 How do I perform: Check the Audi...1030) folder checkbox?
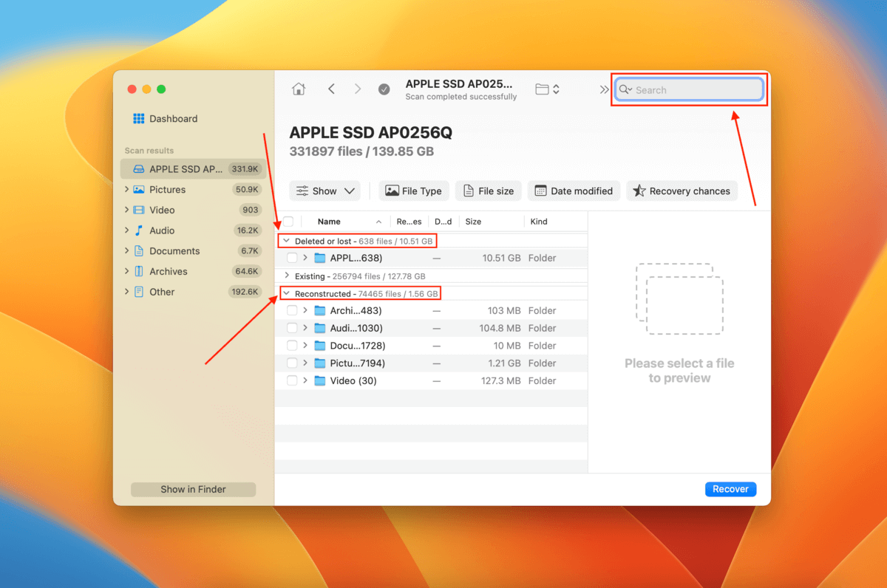pos(292,328)
